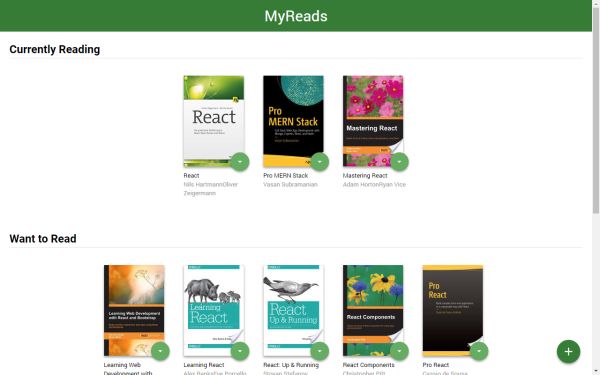This screenshot has width=600, height=375.
Task: Click the 'Mastering React' title text
Action: [x=365, y=176]
